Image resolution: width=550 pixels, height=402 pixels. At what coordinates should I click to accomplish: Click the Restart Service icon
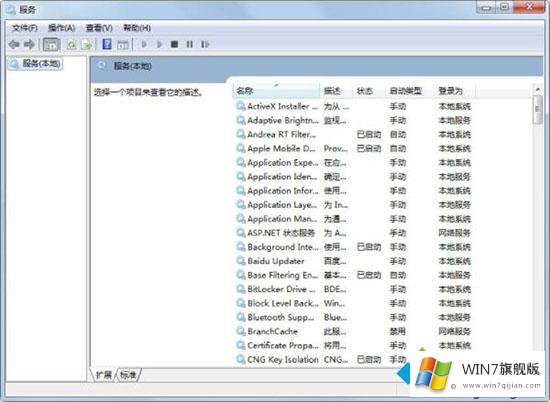point(205,44)
